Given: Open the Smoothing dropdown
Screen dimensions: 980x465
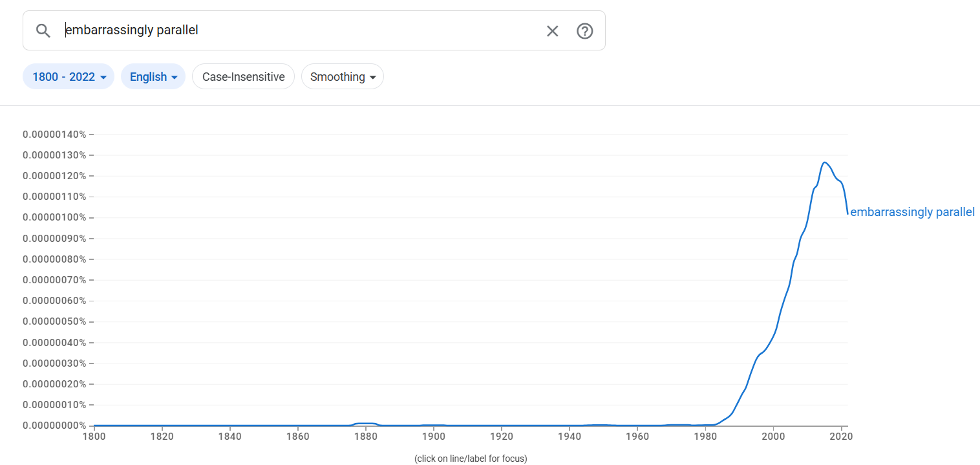Looking at the screenshot, I should (x=343, y=77).
